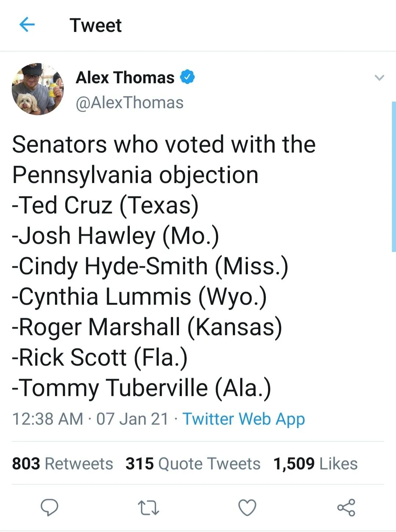Share the tweet via share icon
This screenshot has height=532, width=396.
346,508
